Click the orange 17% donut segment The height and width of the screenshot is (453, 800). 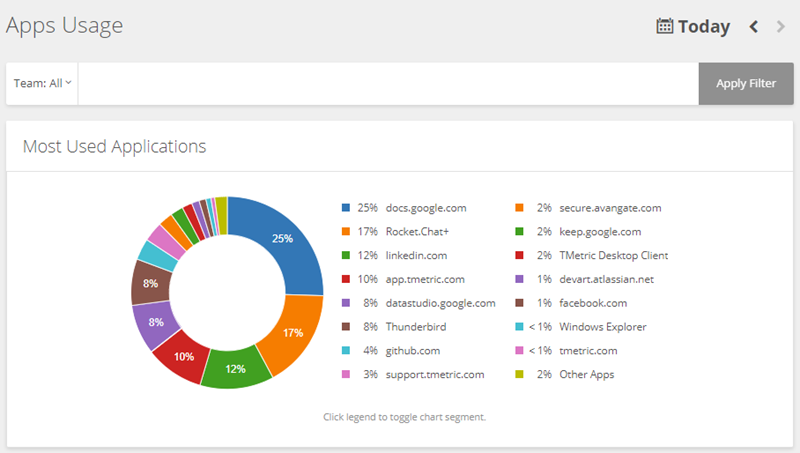click(292, 333)
